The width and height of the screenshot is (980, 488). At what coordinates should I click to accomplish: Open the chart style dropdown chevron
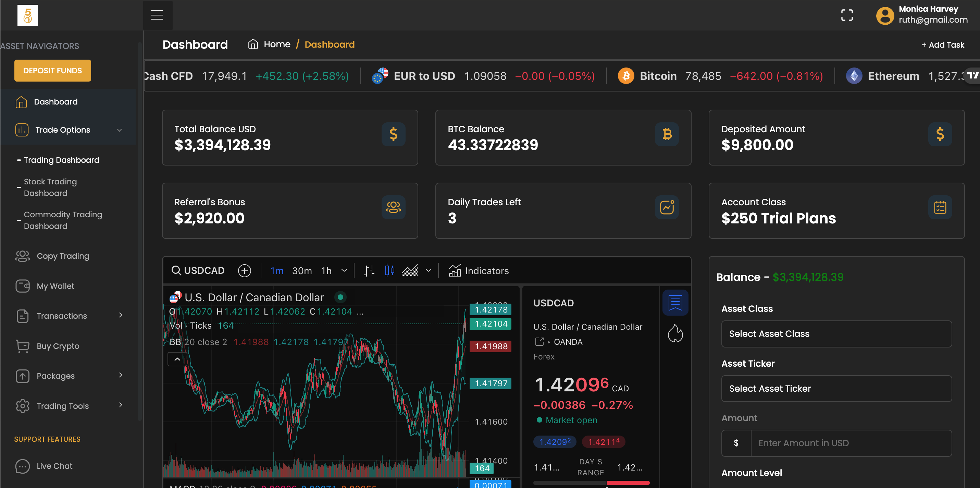(x=429, y=271)
